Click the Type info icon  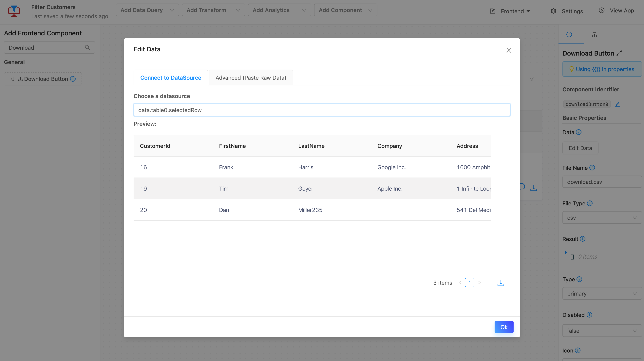pos(579,279)
